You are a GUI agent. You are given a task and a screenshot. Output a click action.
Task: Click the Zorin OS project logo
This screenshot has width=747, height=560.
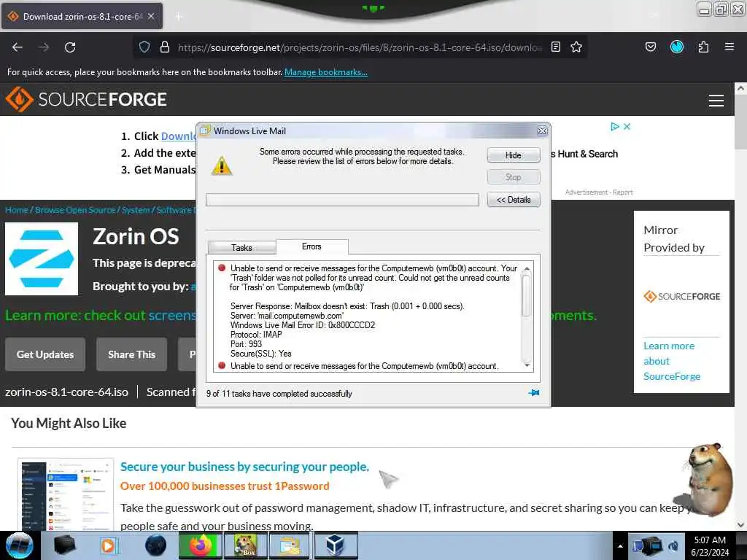[x=42, y=259]
